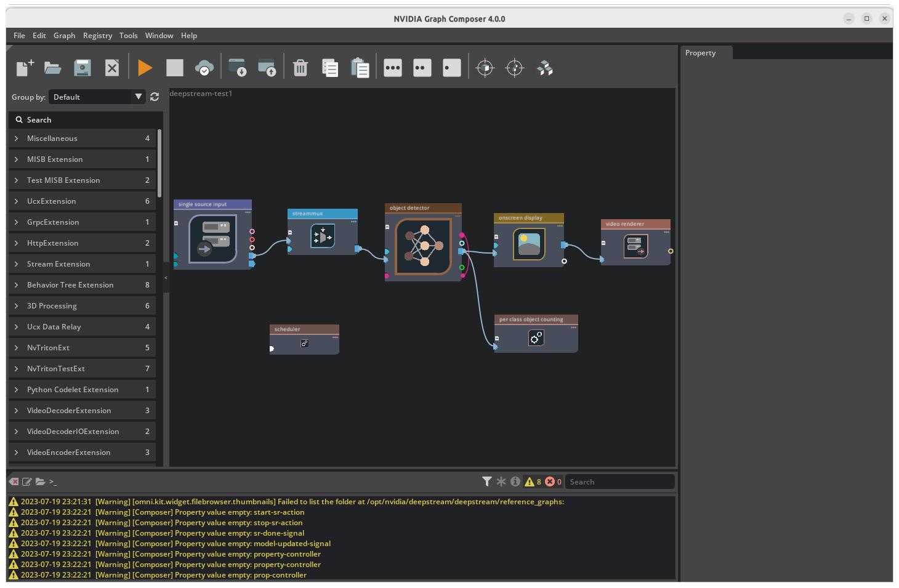Click the plain crosshair target icon
The height and width of the screenshot is (588, 899).
point(515,68)
